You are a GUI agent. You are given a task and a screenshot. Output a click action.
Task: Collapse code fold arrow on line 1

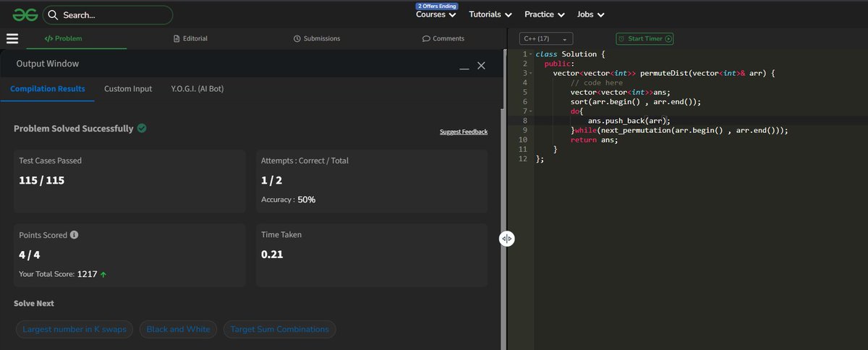531,55
